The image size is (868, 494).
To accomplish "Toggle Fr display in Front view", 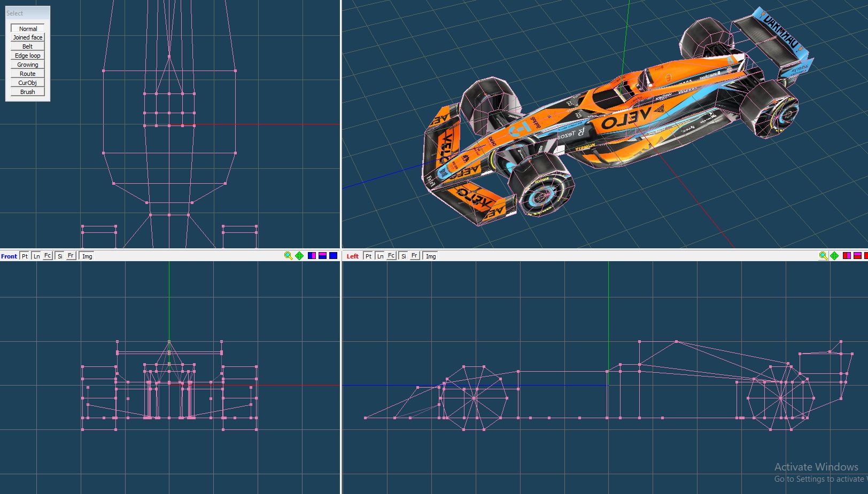I will coord(71,256).
